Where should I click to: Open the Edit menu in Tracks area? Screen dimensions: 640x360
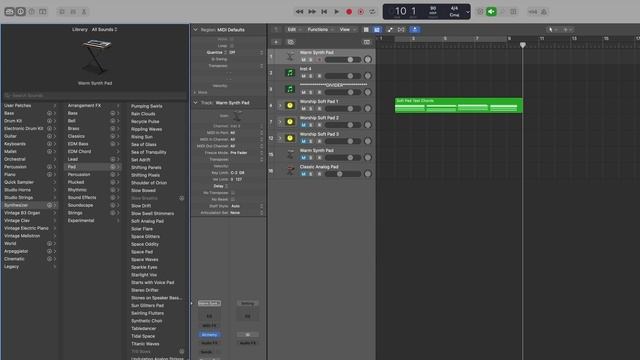click(294, 29)
